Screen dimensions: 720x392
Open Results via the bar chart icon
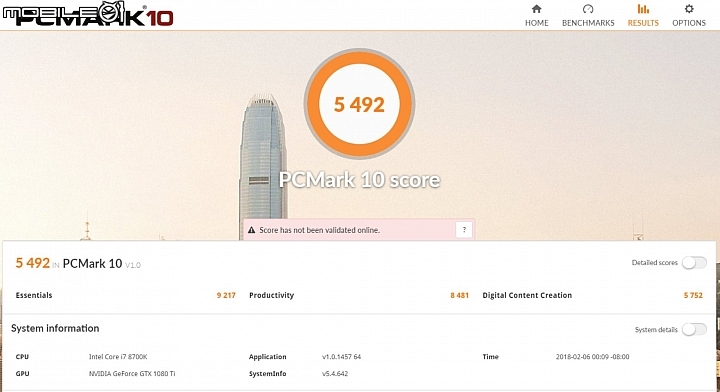click(x=643, y=9)
